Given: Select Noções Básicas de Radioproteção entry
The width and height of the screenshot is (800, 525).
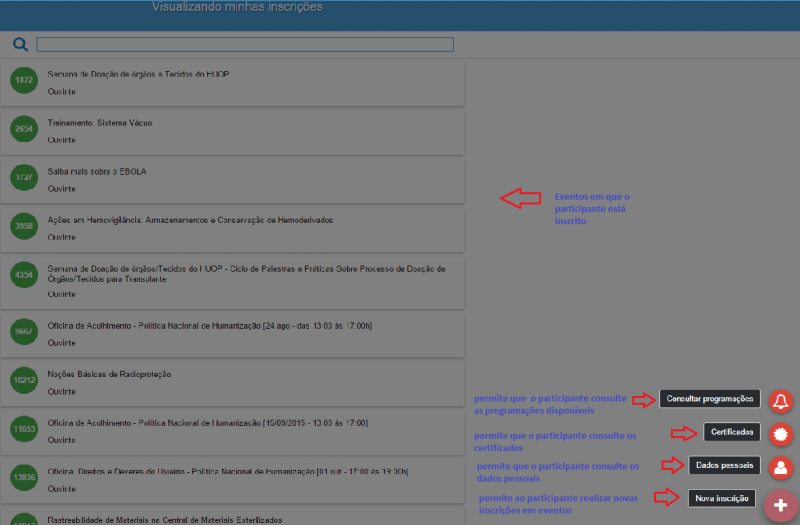Looking at the screenshot, I should (110, 374).
